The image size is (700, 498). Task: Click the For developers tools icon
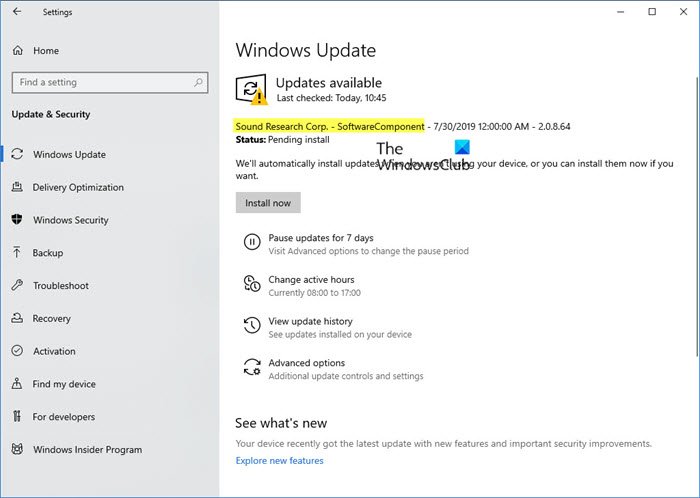17,416
